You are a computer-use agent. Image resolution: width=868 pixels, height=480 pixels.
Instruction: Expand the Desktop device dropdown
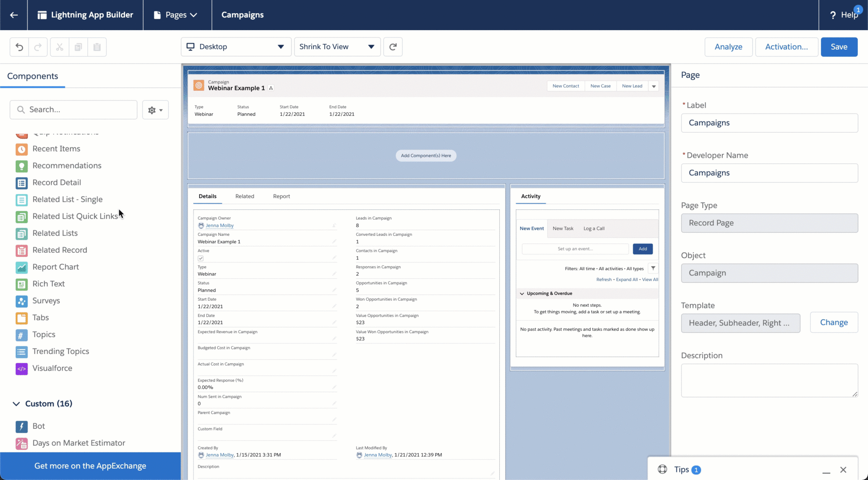tap(281, 47)
